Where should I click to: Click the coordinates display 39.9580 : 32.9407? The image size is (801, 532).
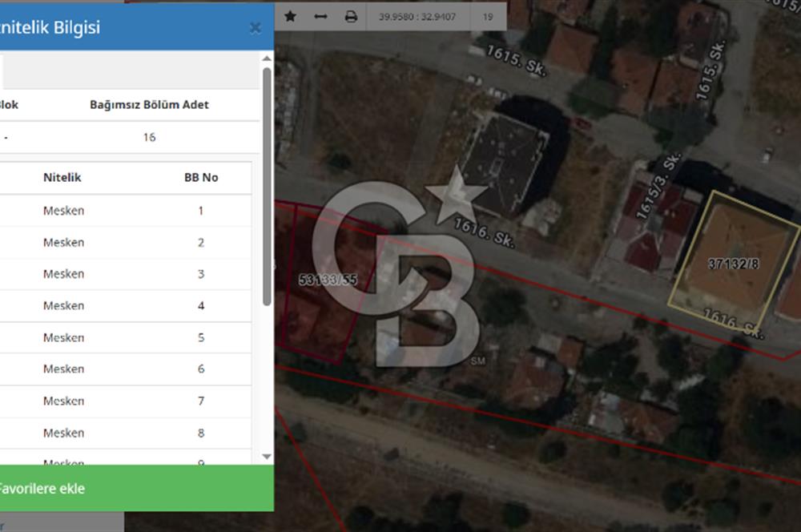tap(417, 16)
